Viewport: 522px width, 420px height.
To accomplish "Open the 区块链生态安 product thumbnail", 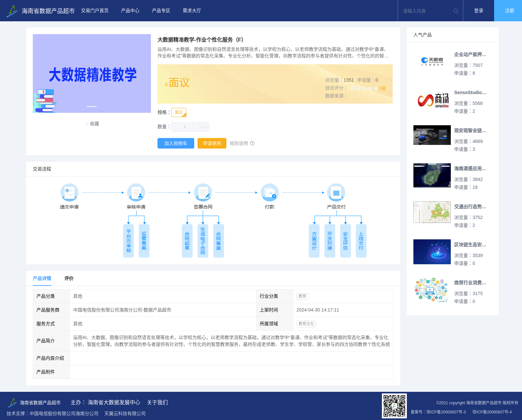I will (x=432, y=252).
